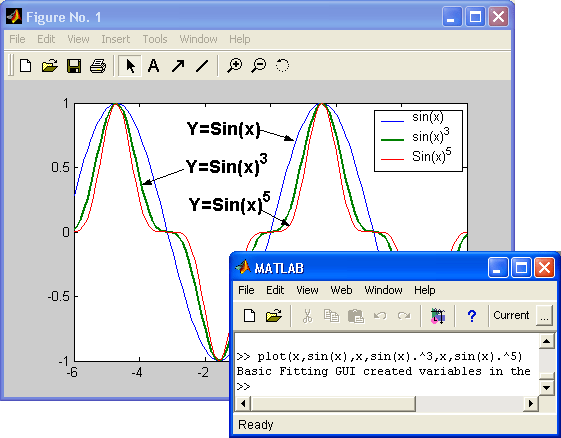Print the figure with printer icon
The width and height of the screenshot is (561, 438).
click(x=98, y=66)
